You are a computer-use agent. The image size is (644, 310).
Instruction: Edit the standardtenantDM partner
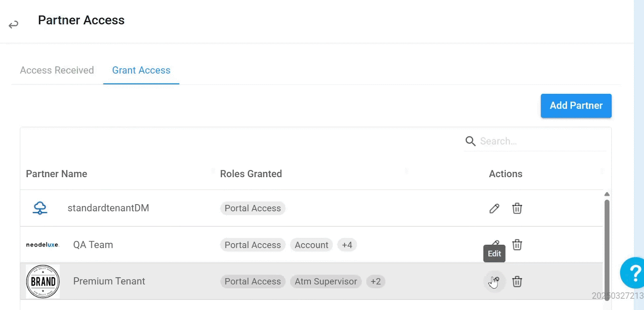click(494, 209)
